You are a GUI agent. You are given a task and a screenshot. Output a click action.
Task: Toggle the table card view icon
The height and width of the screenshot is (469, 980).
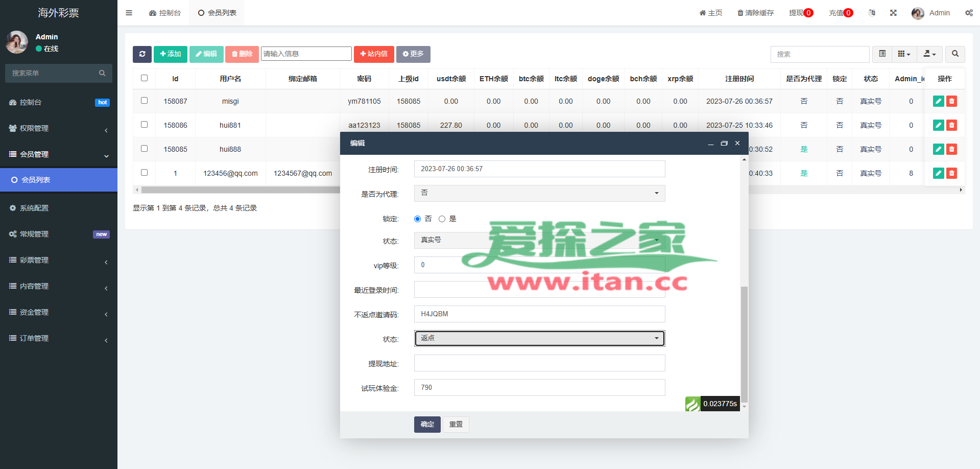coord(882,54)
